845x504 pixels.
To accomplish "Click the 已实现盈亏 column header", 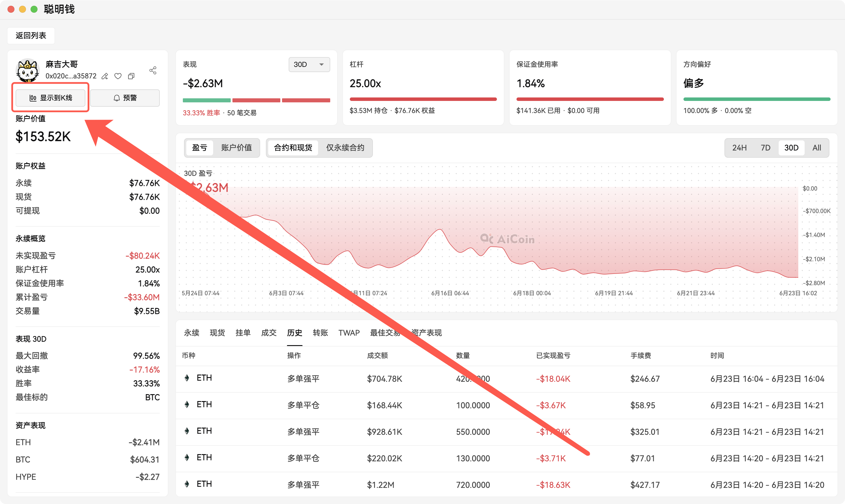I will (553, 356).
